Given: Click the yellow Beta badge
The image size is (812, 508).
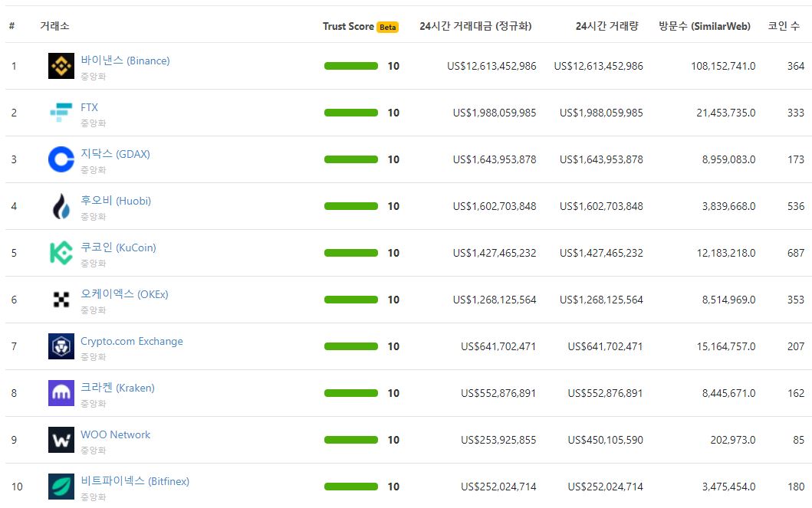Looking at the screenshot, I should pyautogui.click(x=387, y=27).
